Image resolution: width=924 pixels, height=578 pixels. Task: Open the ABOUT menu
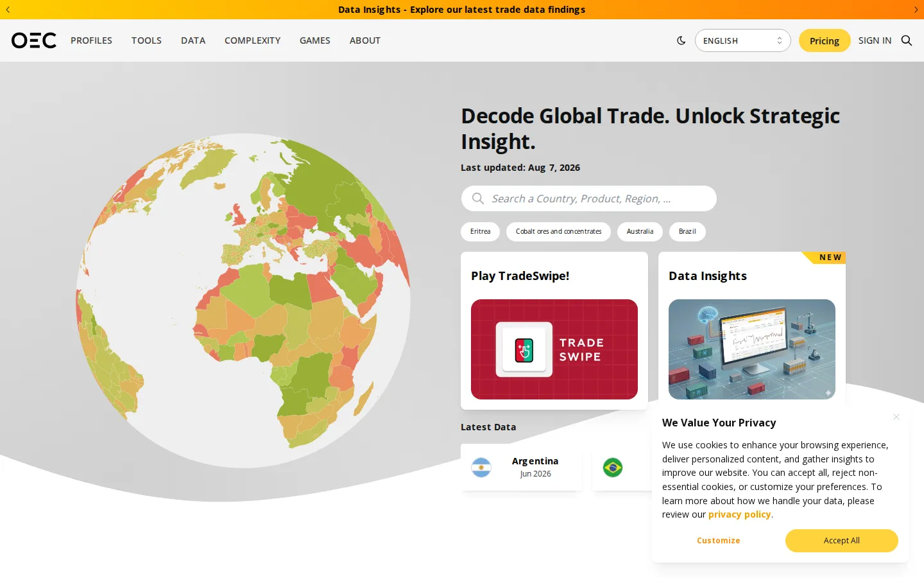click(x=365, y=40)
